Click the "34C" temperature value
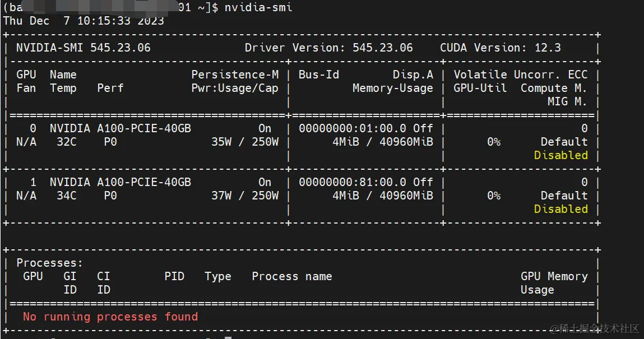 coord(67,196)
